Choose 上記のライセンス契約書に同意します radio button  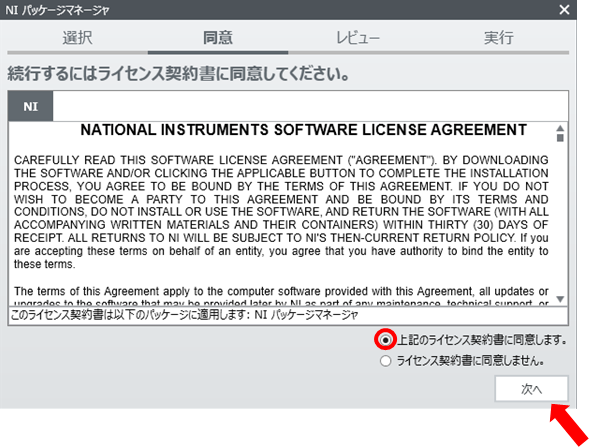click(x=385, y=340)
